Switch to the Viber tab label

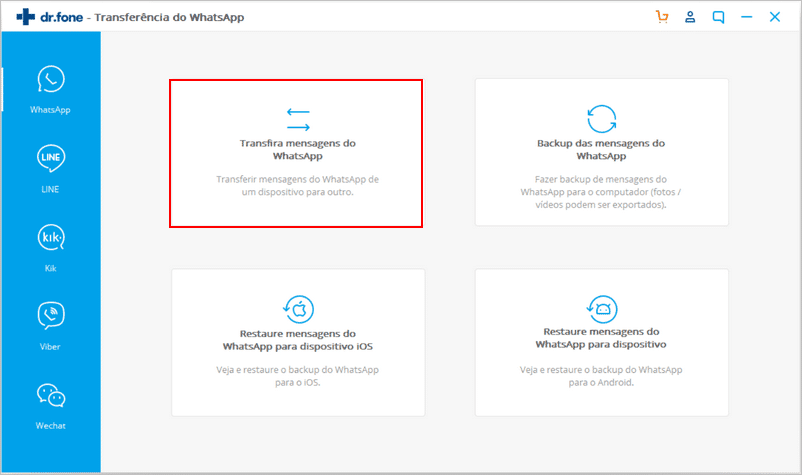coord(51,346)
